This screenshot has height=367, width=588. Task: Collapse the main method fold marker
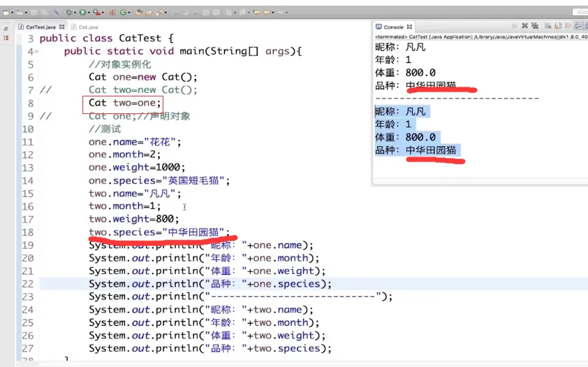tap(36, 51)
